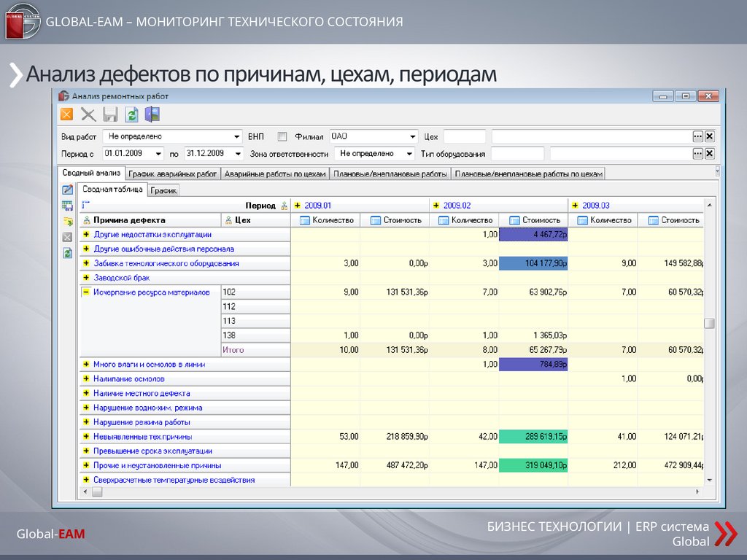The image size is (747, 560).
Task: Open the Зона ответственности dropdown
Action: [408, 154]
